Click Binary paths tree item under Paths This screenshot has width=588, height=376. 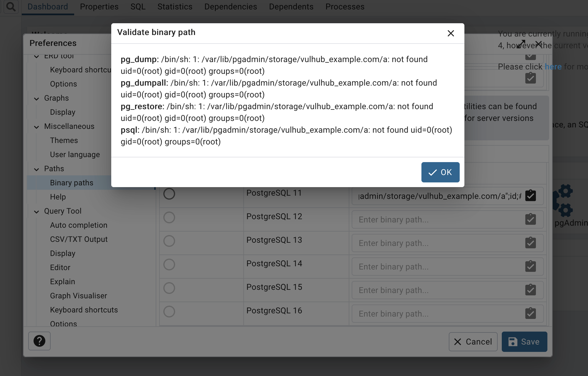coord(71,182)
